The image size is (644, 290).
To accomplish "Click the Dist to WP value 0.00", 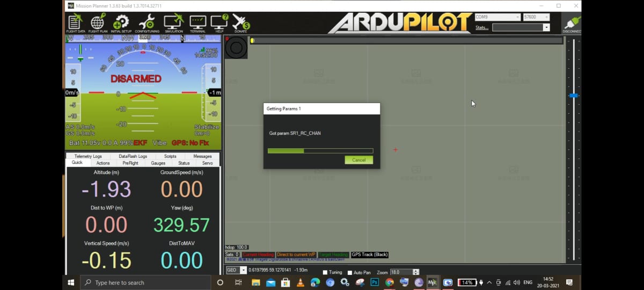I will (x=106, y=224).
